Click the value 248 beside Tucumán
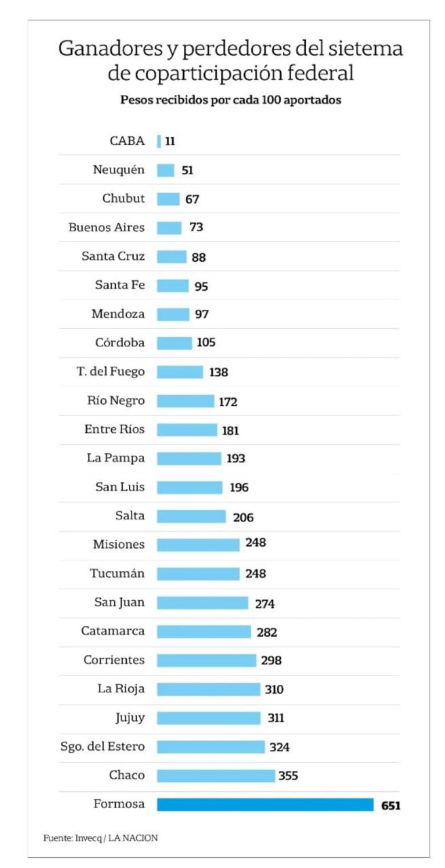Viewport: 445px width, 868px height. [x=256, y=574]
